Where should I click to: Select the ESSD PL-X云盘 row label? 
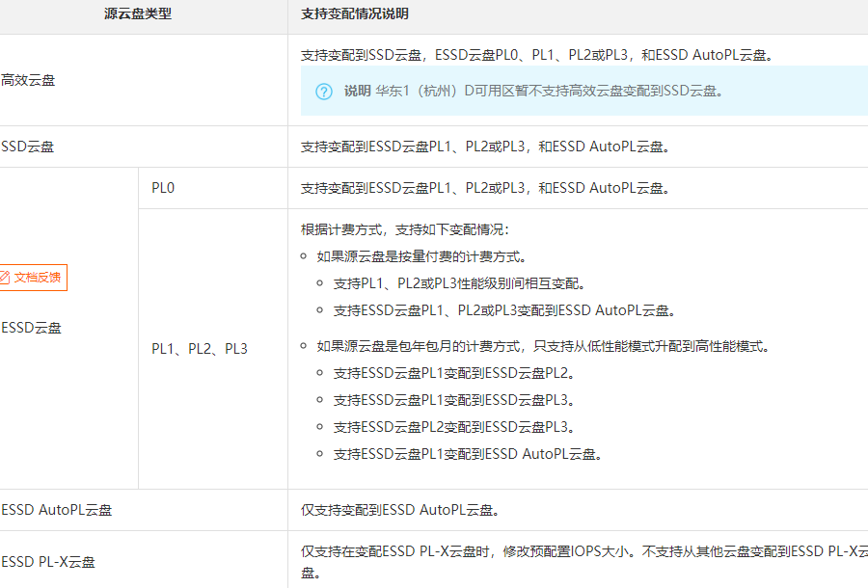click(49, 562)
